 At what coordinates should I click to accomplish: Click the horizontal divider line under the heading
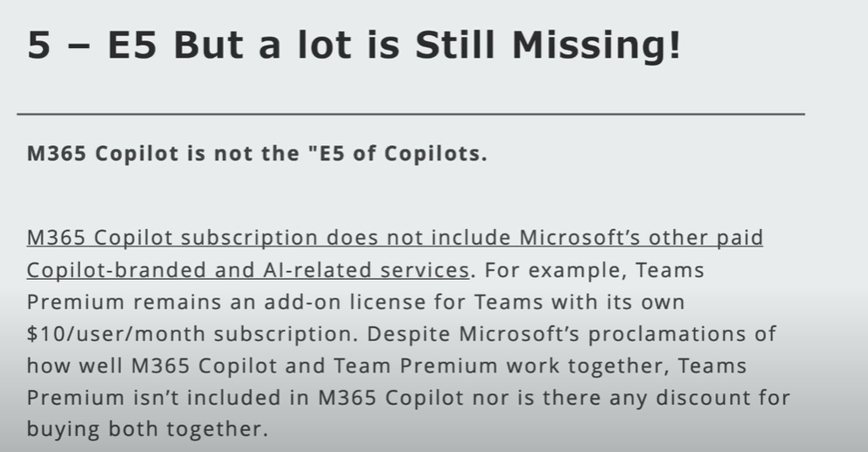411,114
